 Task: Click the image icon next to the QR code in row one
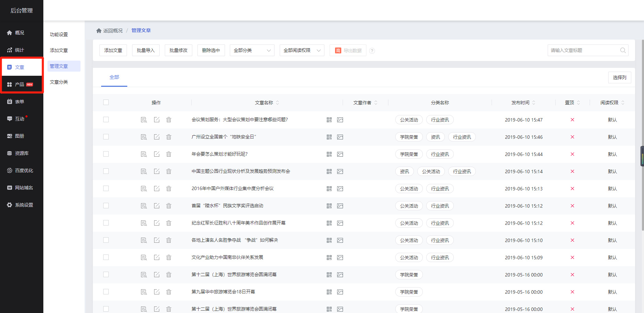pyautogui.click(x=340, y=119)
